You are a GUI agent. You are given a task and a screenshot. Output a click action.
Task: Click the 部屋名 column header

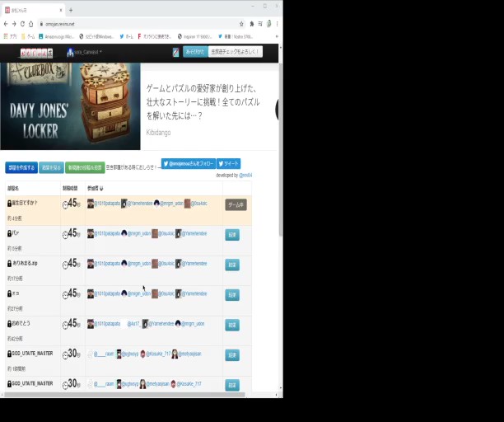point(13,189)
